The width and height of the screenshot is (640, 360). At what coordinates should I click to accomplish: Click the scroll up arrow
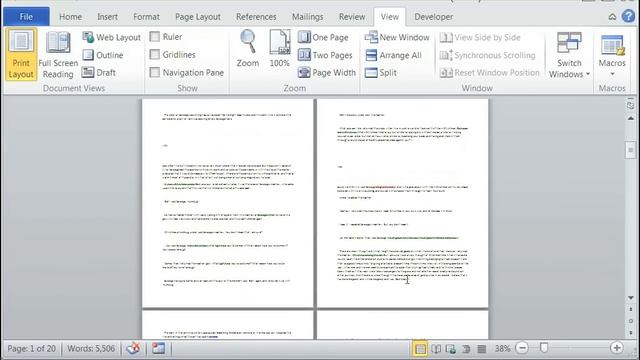631,118
